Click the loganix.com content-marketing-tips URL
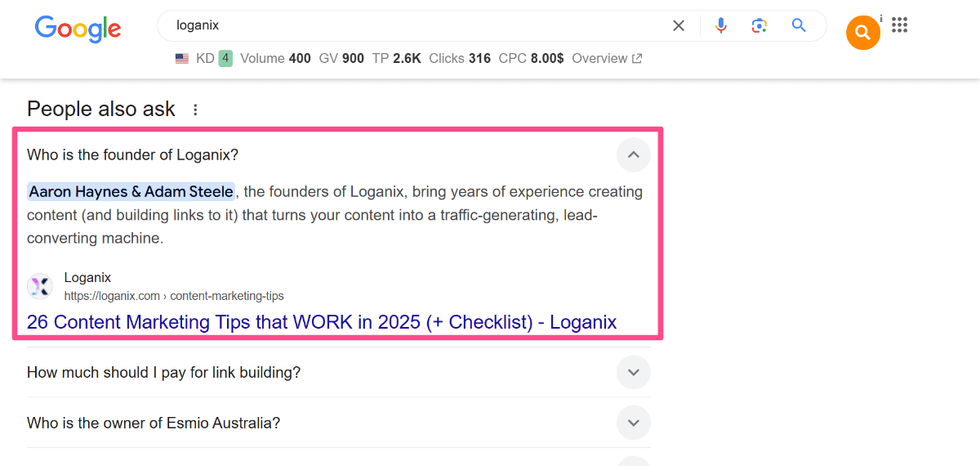The image size is (980, 466). (x=174, y=296)
